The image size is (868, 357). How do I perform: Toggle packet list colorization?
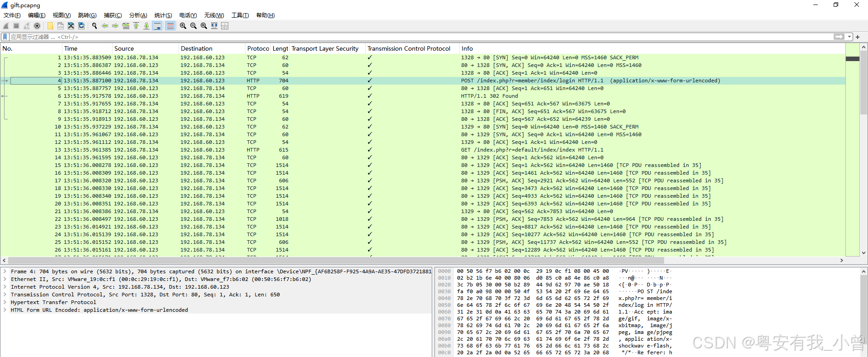click(x=170, y=26)
